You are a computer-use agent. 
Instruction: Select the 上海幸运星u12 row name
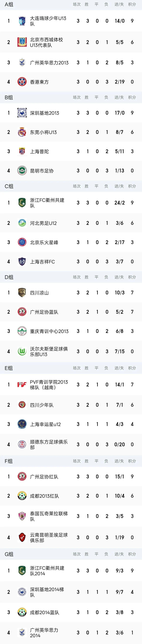45,424
